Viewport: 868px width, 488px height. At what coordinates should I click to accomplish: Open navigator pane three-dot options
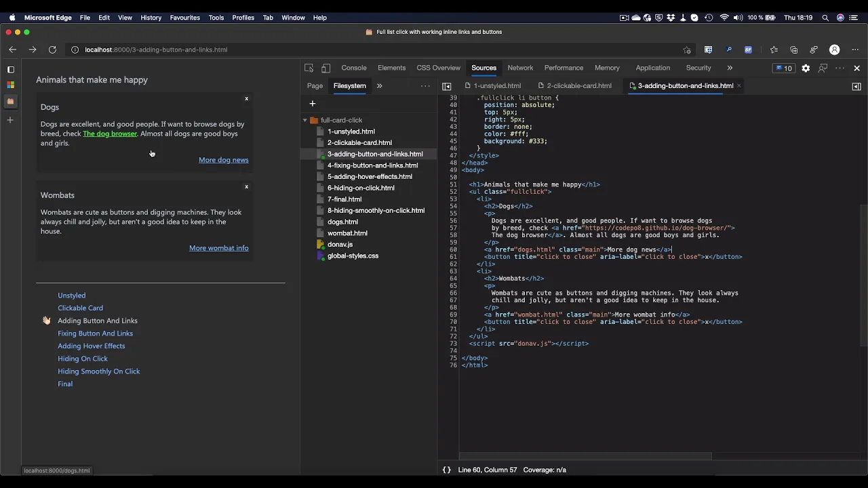tap(425, 86)
